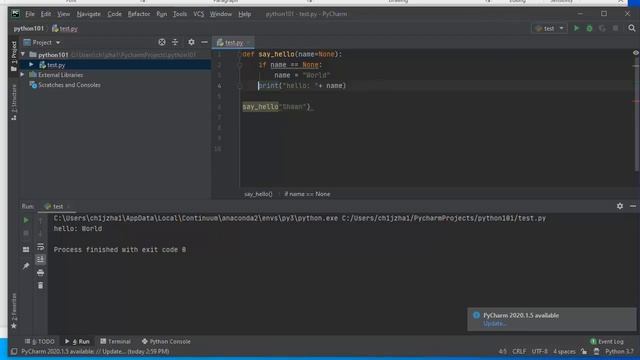This screenshot has width=640, height=360.
Task: Go to line via the 4:5 position indicator
Action: pos(502,351)
